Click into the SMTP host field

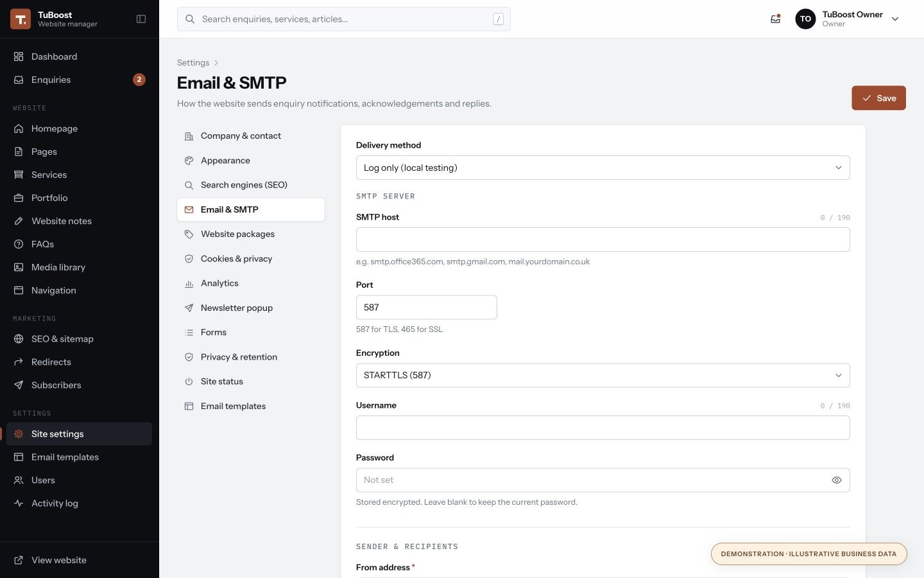603,240
